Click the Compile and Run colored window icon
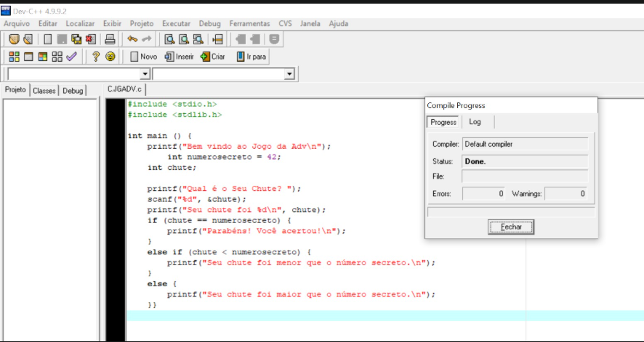Image resolution: width=644 pixels, height=342 pixels. coord(43,57)
